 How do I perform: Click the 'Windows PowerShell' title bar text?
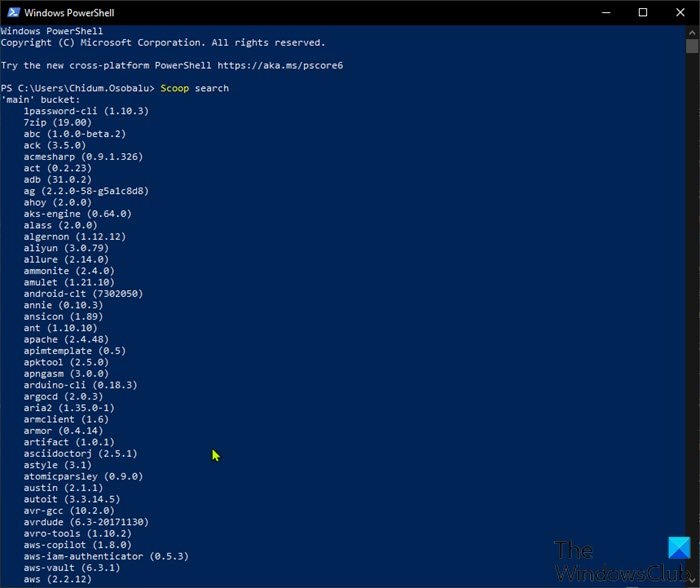(x=69, y=13)
